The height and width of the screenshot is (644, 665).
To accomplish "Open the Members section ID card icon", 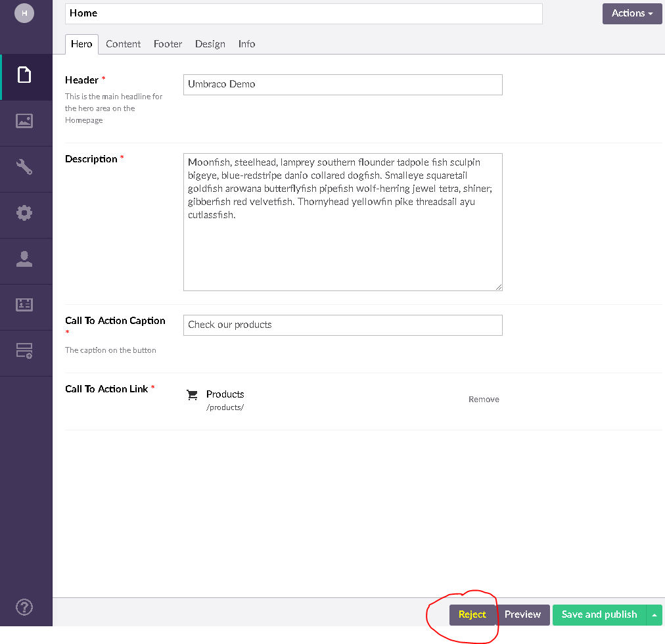I will (24, 305).
